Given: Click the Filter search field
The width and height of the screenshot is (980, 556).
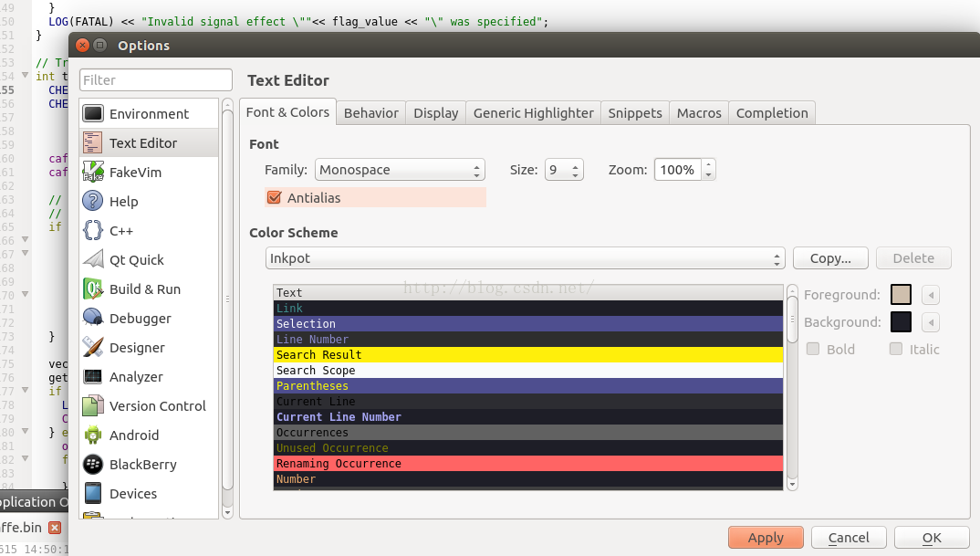Looking at the screenshot, I should [156, 80].
